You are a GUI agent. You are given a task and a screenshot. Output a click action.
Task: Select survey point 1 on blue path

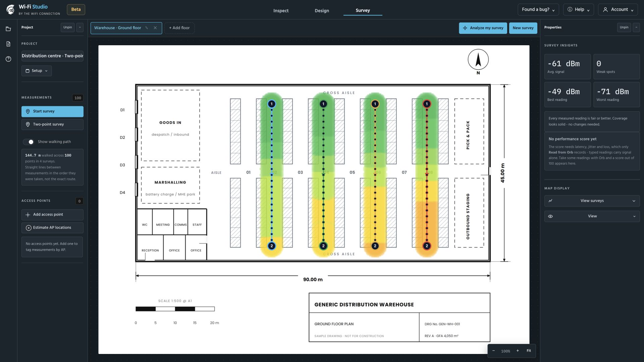click(272, 104)
